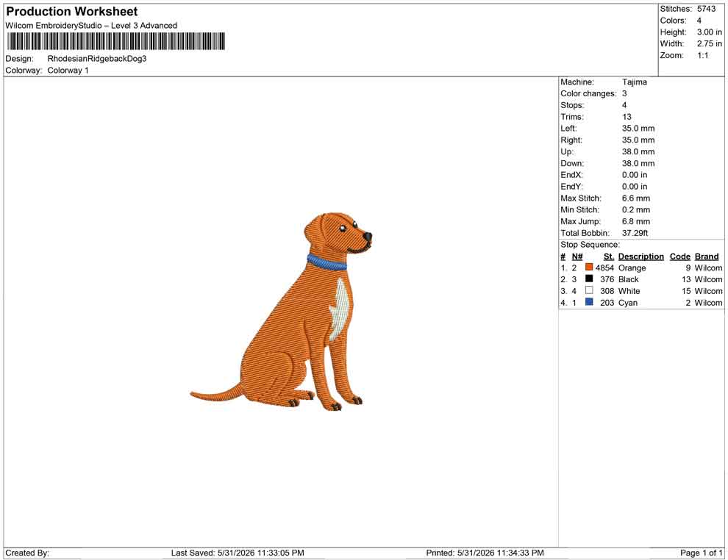Click the Machine value Tajima
The height and width of the screenshot is (560, 728).
634,82
